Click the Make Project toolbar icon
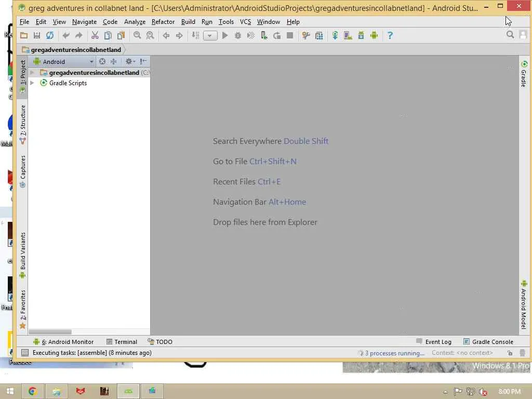 (x=195, y=35)
